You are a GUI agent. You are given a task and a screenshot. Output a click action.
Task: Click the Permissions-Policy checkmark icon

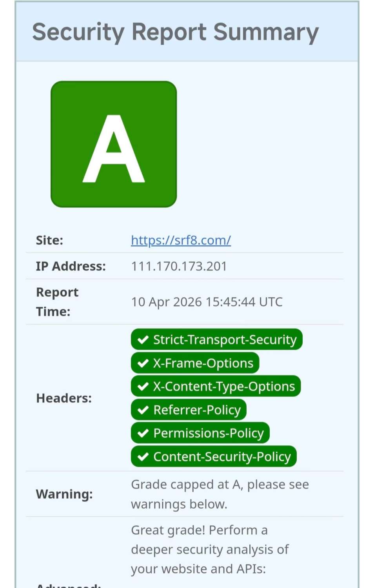143,433
